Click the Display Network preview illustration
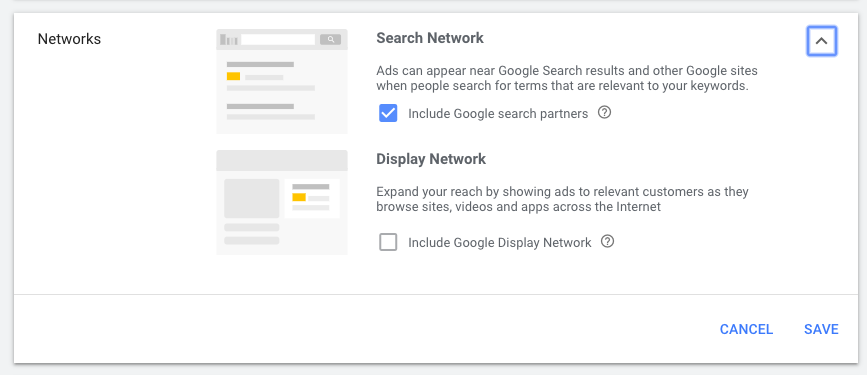The width and height of the screenshot is (867, 375). coord(282,202)
